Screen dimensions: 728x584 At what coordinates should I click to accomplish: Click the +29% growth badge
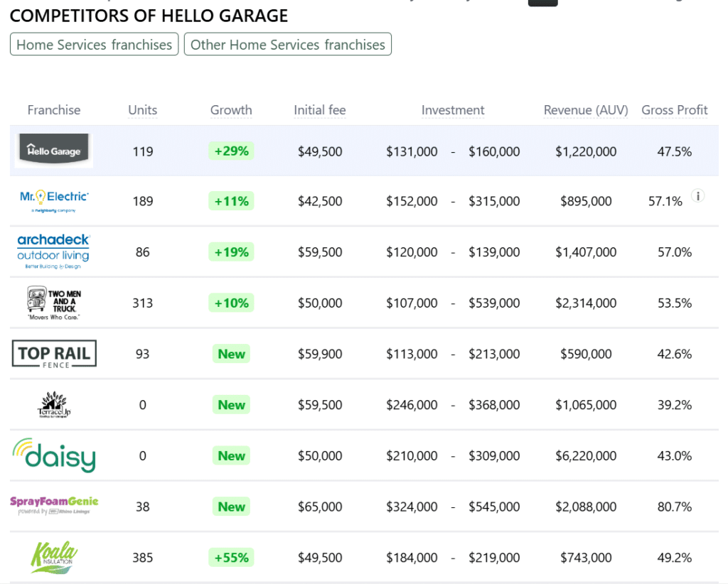tap(231, 151)
